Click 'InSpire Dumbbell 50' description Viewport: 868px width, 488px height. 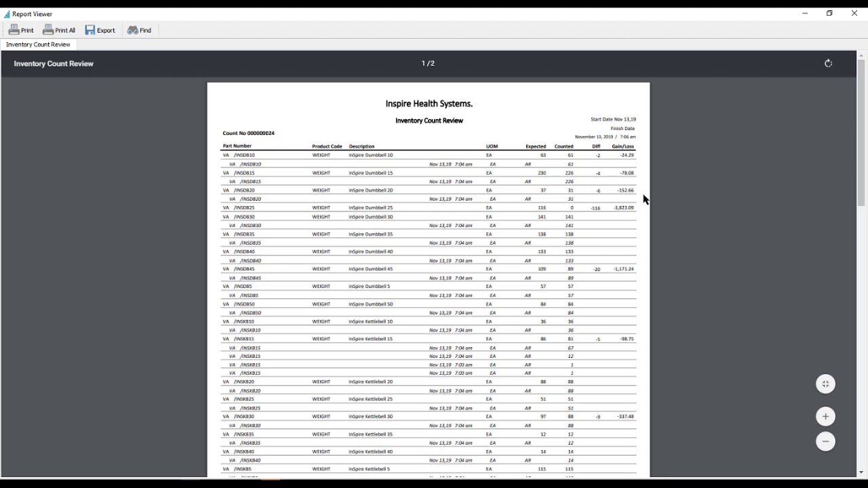click(371, 304)
